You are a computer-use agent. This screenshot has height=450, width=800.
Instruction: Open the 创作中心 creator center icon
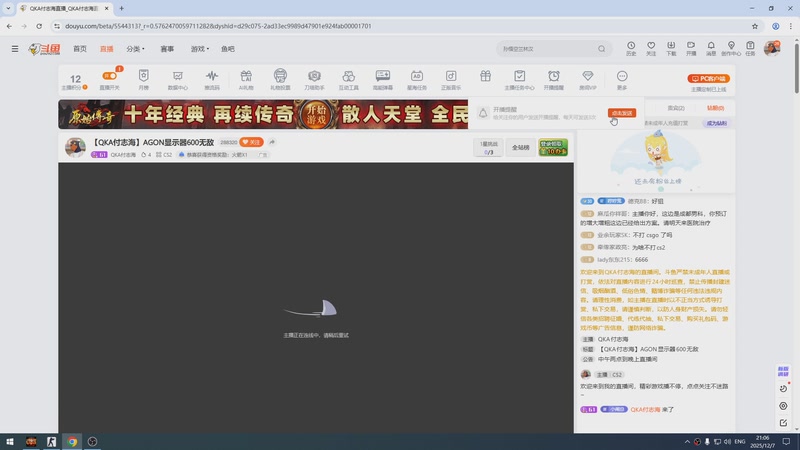pos(731,48)
